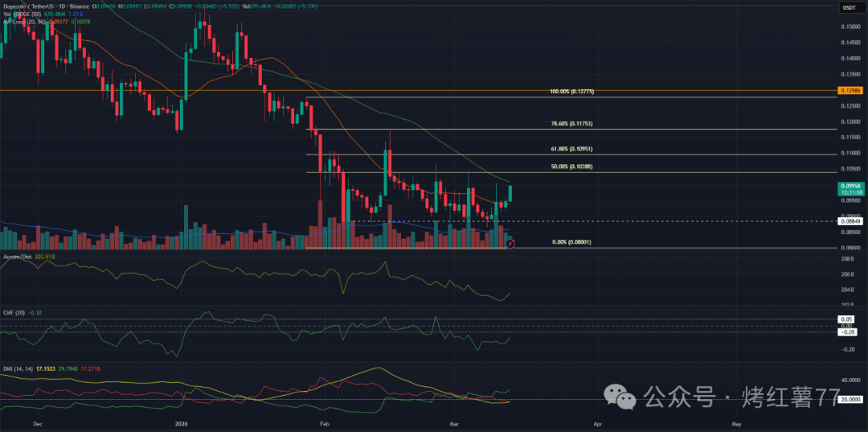Click the orange 0.12986 price label
This screenshot has height=432, width=868.
coord(849,91)
